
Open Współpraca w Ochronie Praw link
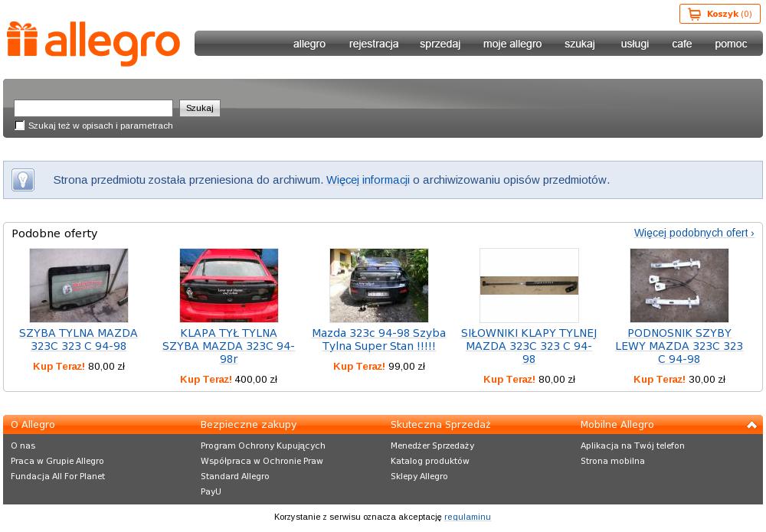point(262,462)
